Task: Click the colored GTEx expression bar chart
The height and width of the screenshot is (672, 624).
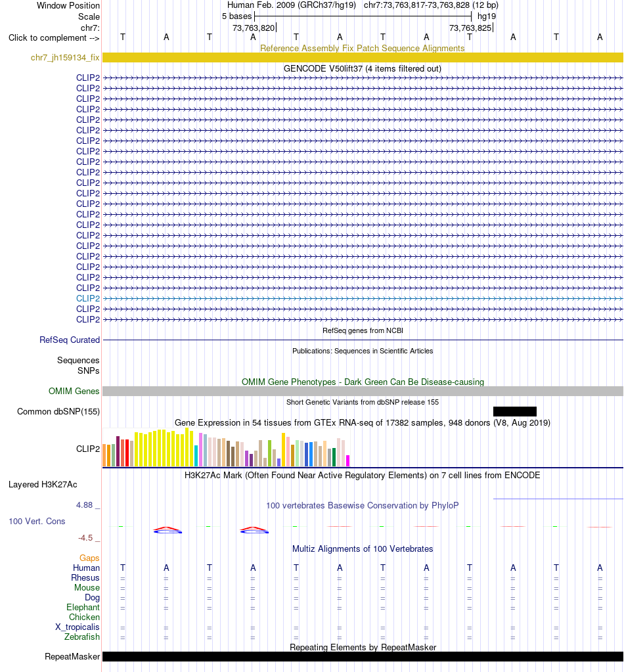Action: coord(227,447)
